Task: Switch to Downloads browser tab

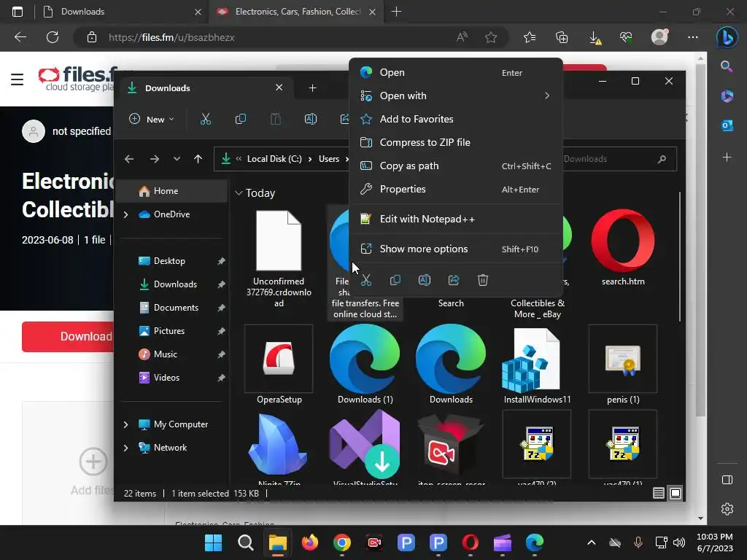Action: point(122,12)
